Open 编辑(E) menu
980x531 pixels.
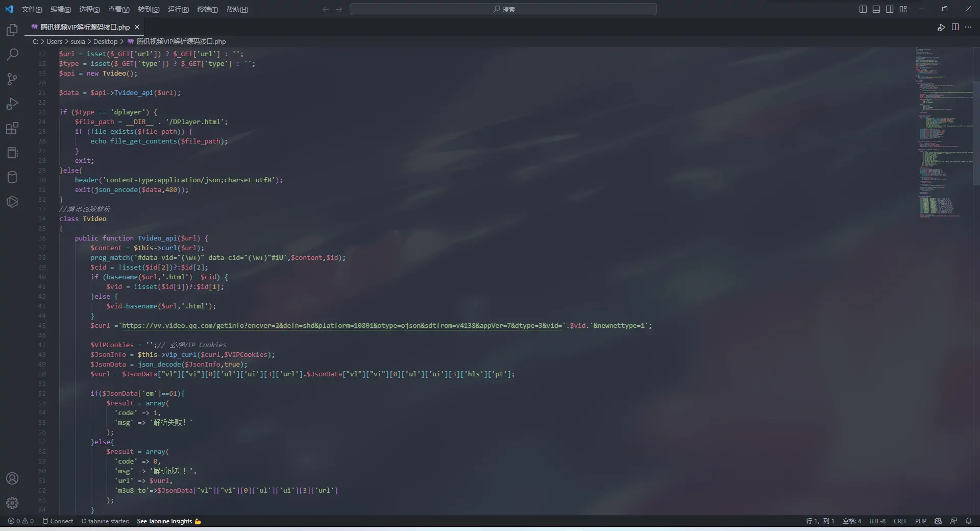(x=61, y=9)
